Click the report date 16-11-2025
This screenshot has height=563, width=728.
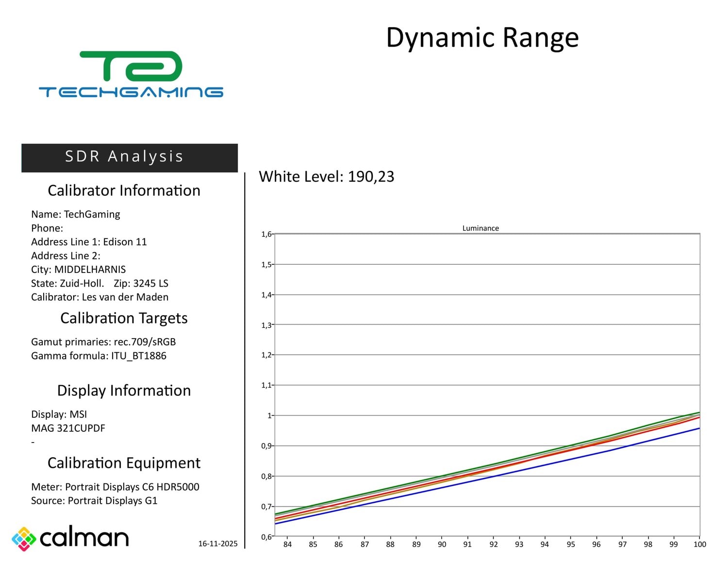click(x=218, y=544)
